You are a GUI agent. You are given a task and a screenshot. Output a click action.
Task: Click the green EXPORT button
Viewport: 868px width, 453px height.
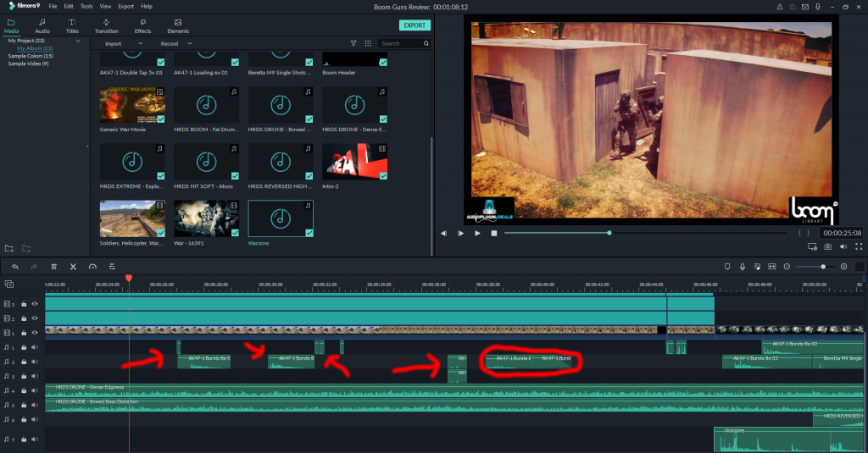point(415,25)
